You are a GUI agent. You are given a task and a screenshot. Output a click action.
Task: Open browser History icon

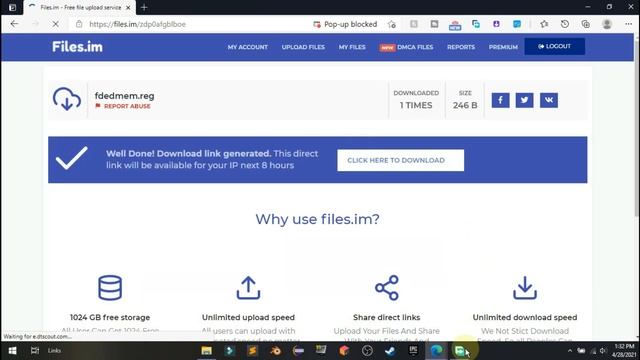coord(565,24)
